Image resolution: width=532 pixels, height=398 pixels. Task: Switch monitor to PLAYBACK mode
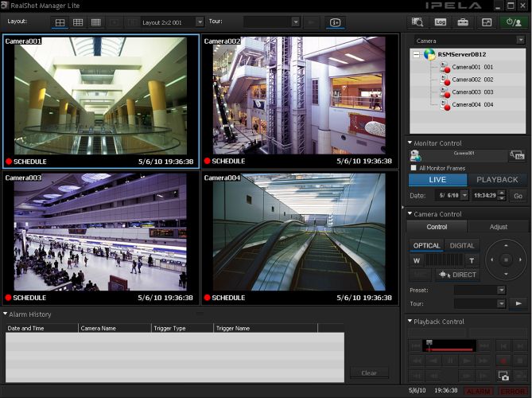pos(497,180)
